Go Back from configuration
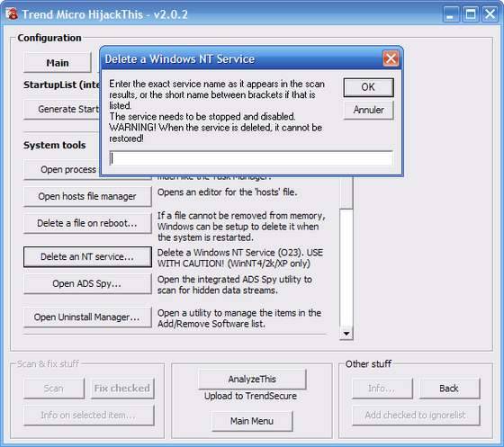This screenshot has height=447, width=504. (x=449, y=389)
